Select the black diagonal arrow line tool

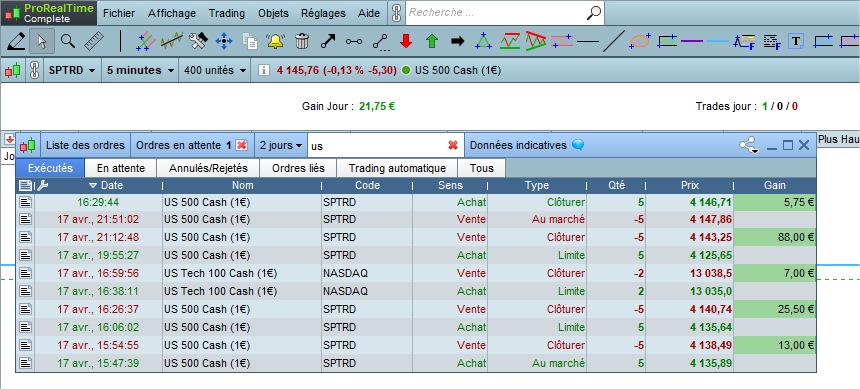pyautogui.click(x=328, y=41)
